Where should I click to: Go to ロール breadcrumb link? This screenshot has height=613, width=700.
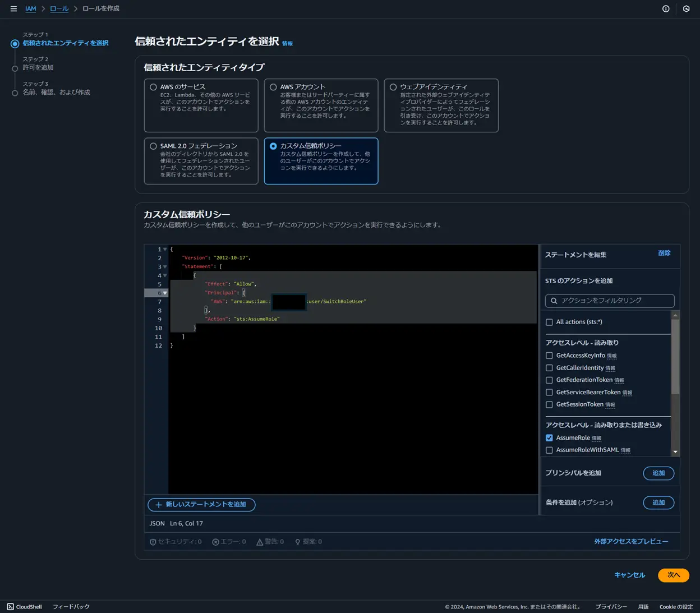click(x=59, y=9)
